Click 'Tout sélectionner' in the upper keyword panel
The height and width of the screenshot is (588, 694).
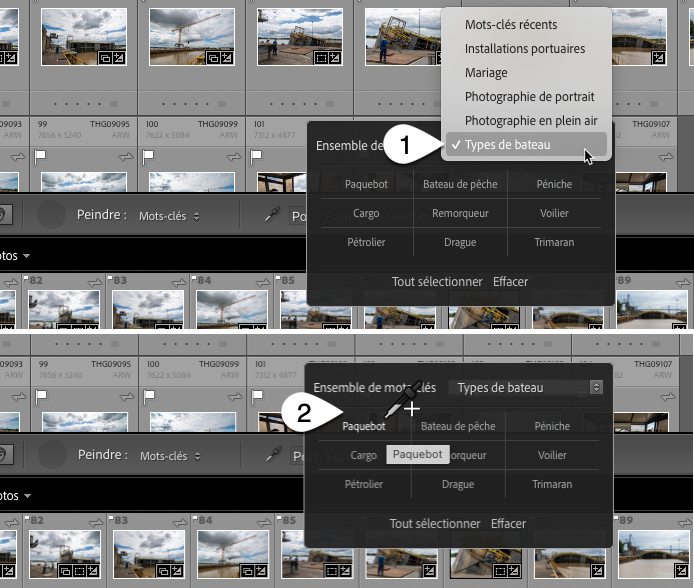click(437, 282)
